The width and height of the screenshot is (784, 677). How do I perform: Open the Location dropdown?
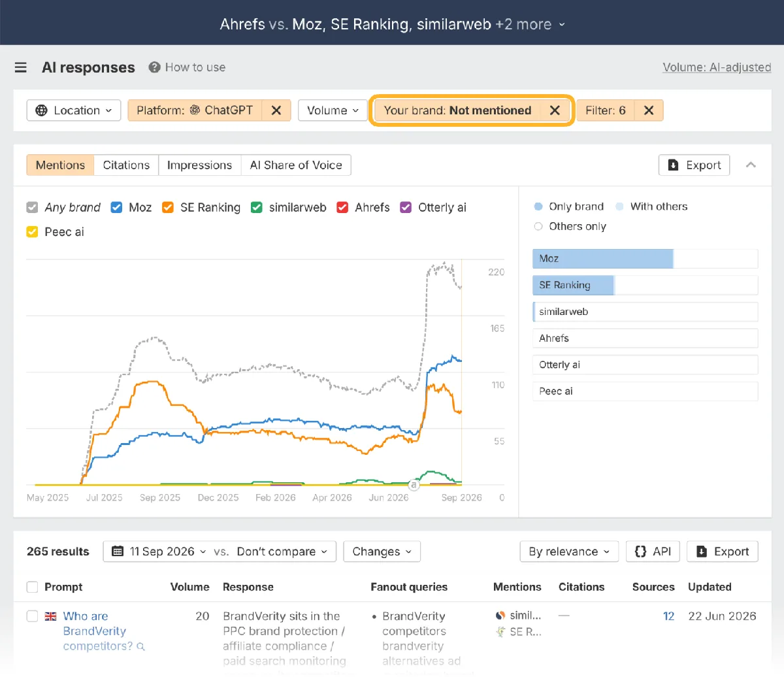point(74,110)
